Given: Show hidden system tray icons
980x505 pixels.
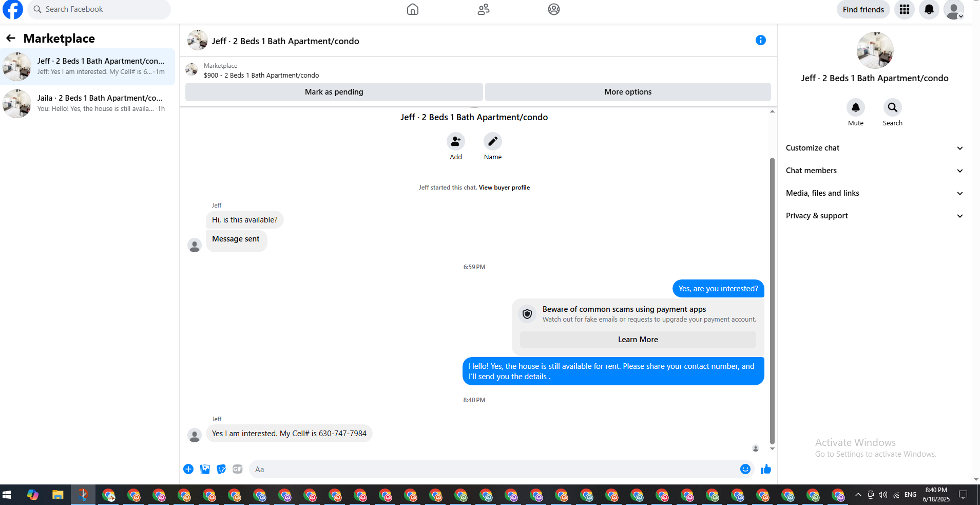Looking at the screenshot, I should 858,495.
